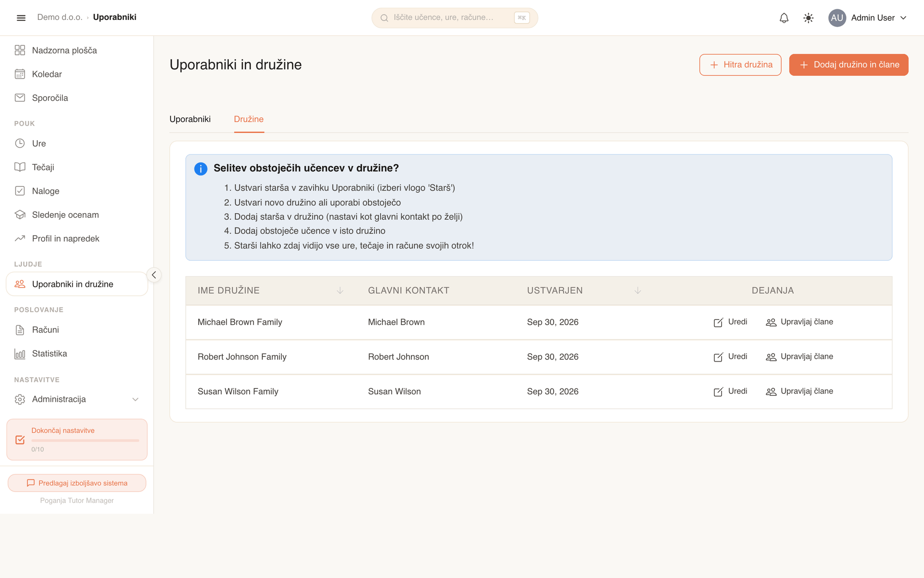Edit Susan Wilson Family via Uredi
Image resolution: width=924 pixels, height=578 pixels.
pos(730,391)
